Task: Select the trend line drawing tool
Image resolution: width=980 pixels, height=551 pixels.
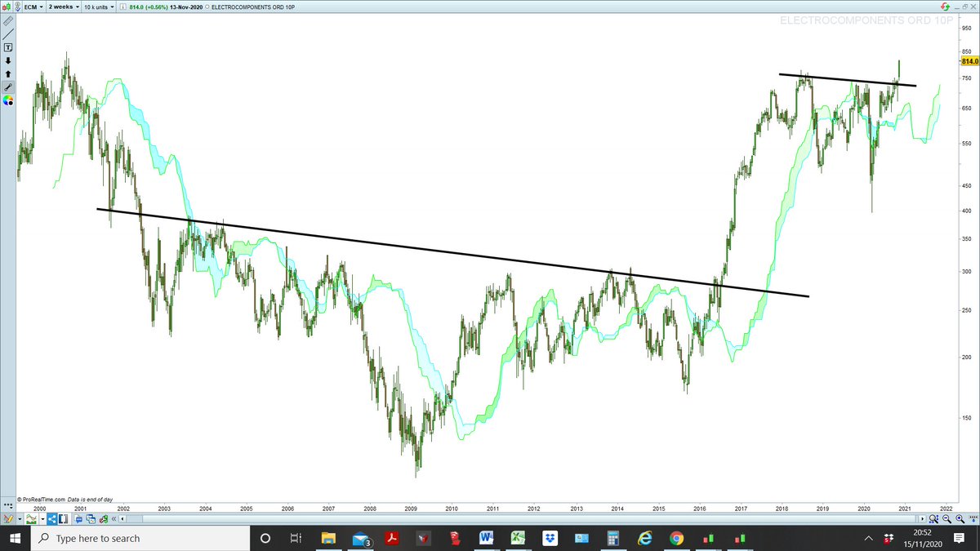Action: [8, 33]
